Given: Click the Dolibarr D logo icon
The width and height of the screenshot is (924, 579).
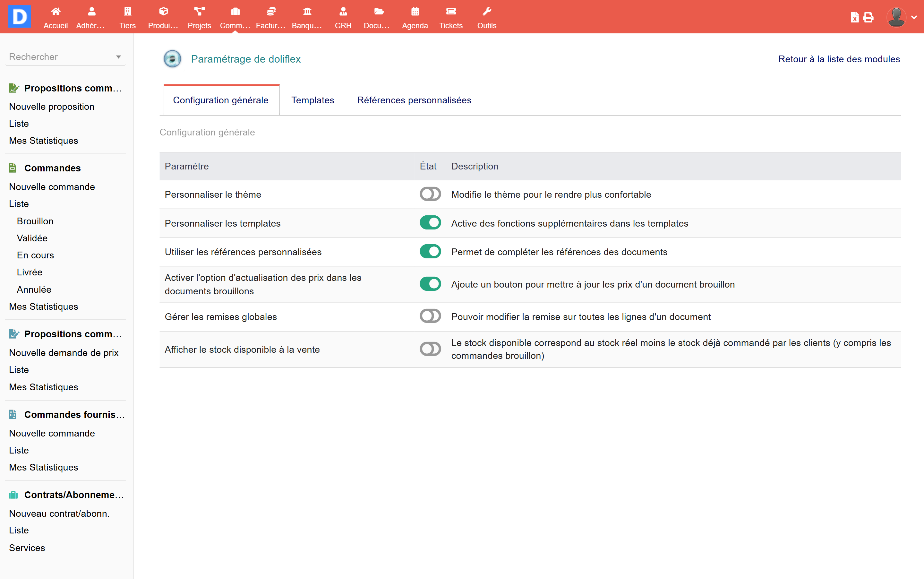Looking at the screenshot, I should pyautogui.click(x=19, y=16).
